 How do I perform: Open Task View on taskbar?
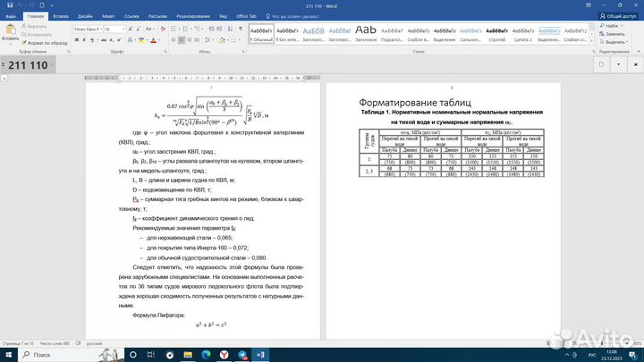point(151,355)
